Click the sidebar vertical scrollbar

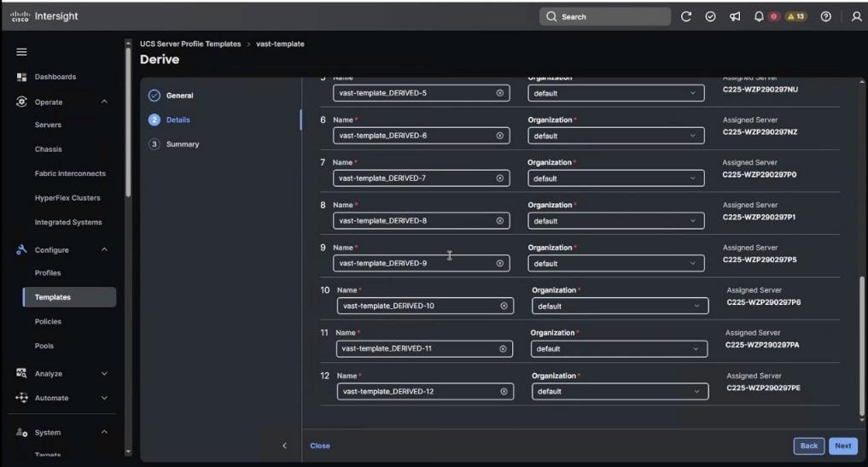[x=128, y=122]
